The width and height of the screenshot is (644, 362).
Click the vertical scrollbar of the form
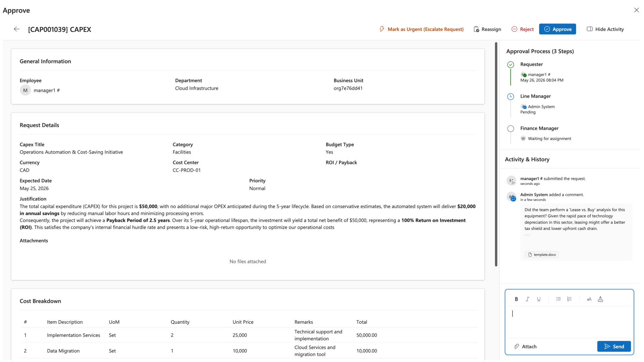(496, 154)
